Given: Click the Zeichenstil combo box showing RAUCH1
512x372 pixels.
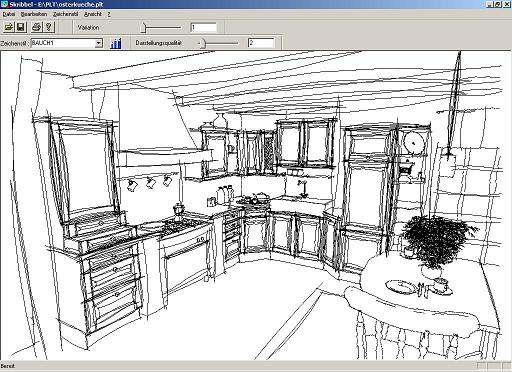Looking at the screenshot, I should click(x=67, y=43).
